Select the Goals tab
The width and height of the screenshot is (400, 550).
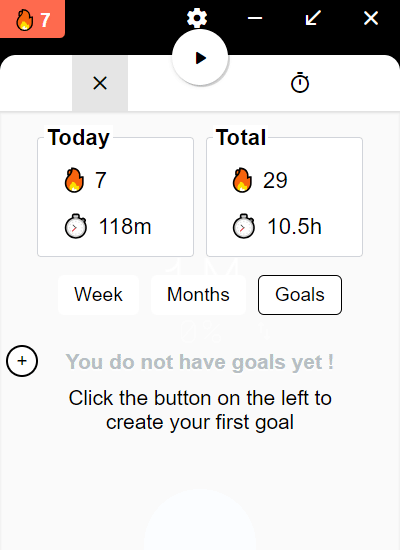(x=300, y=295)
